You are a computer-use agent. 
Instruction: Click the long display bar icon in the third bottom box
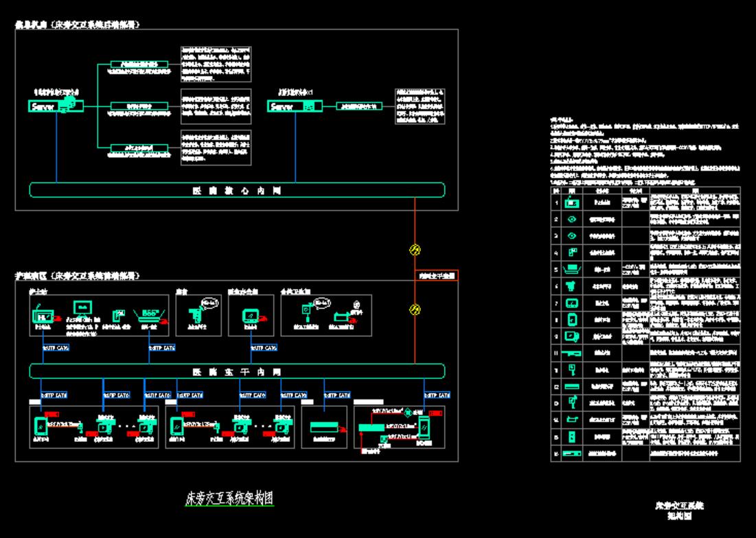pos(329,427)
